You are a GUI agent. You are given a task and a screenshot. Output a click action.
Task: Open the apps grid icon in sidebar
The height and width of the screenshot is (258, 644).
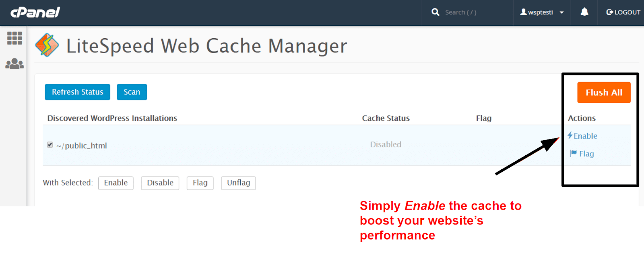click(x=14, y=38)
